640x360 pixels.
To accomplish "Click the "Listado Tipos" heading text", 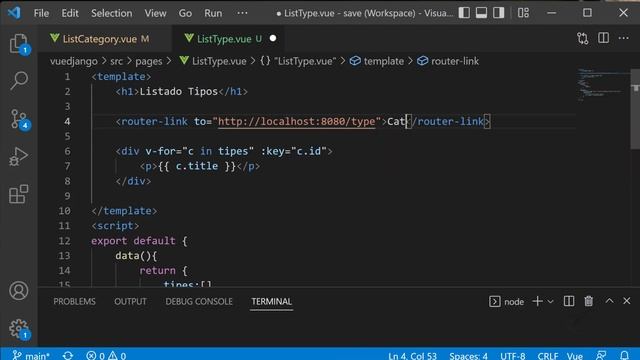I will click(179, 91).
